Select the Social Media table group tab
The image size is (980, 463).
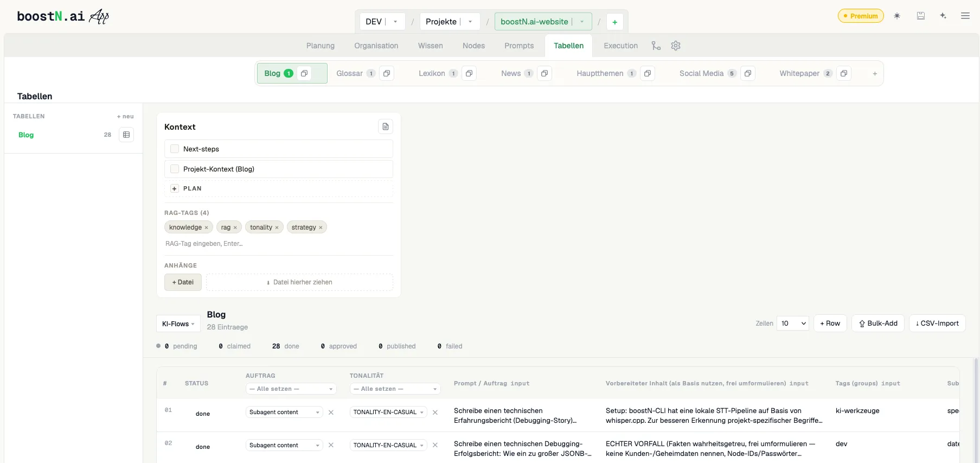click(701, 73)
